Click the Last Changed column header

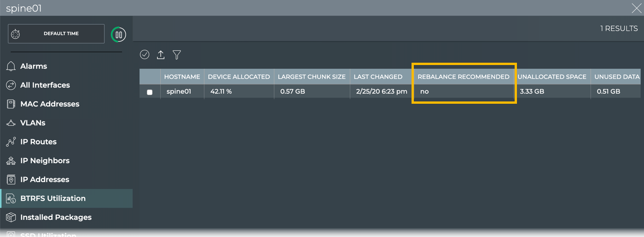[378, 77]
